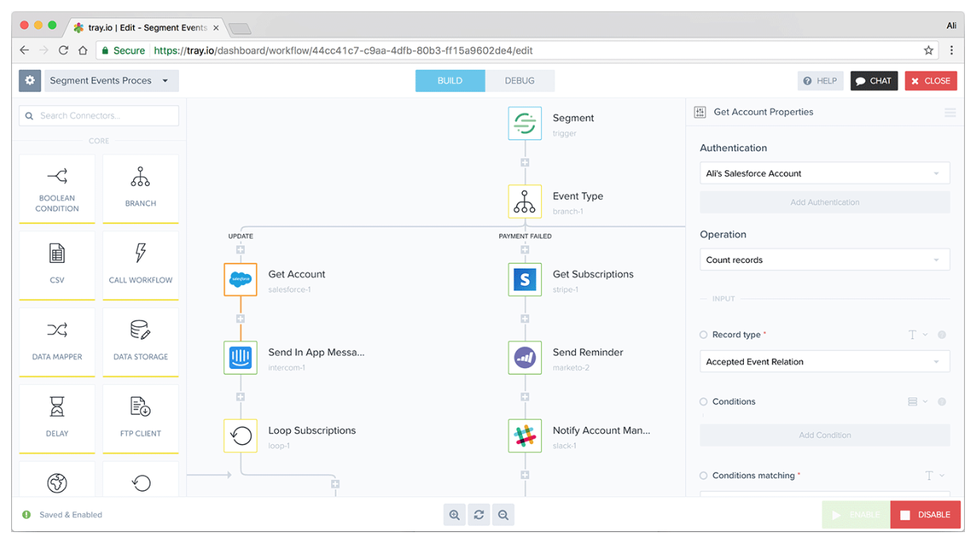Add step plus below Segment trigger

(x=524, y=162)
